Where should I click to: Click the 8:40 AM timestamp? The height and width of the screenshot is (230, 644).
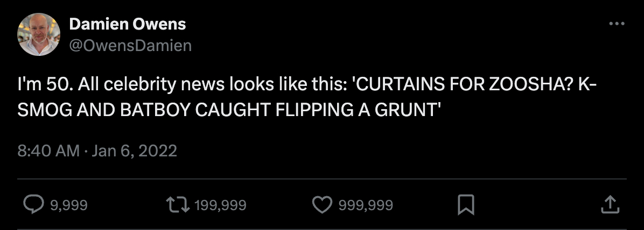(x=48, y=151)
